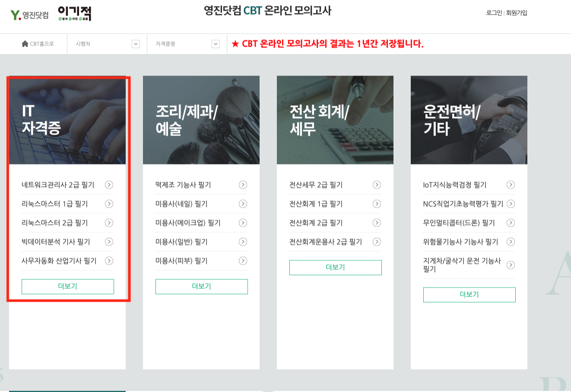
Task: Click 더보기 under the IT 자격증 card
Action: click(x=67, y=286)
